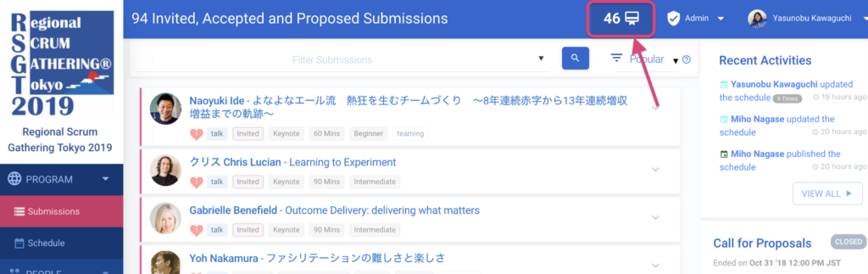Image resolution: width=868 pixels, height=274 pixels.
Task: Toggle the heart on Gabrielle Benefield's submission
Action: pos(196,230)
